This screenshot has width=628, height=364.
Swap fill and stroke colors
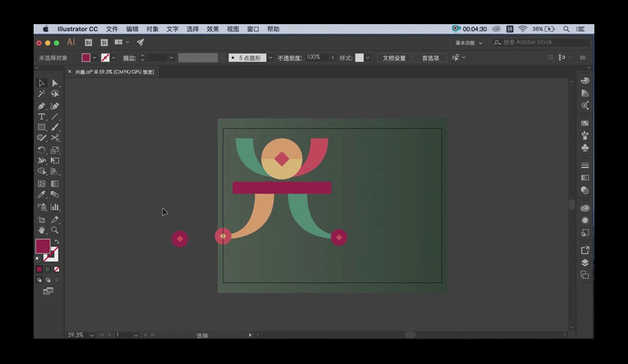(56, 242)
